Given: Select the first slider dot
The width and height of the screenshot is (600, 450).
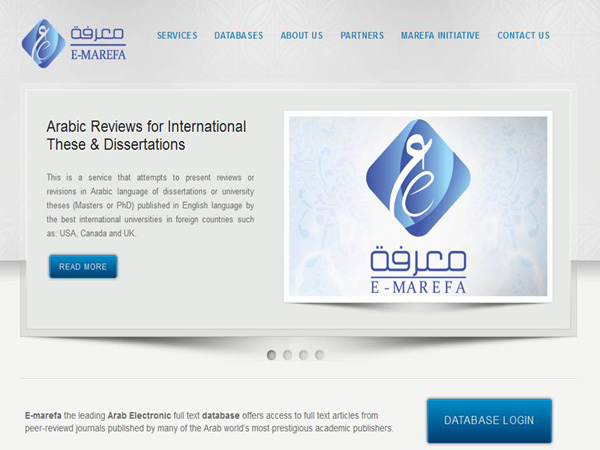Looking at the screenshot, I should pyautogui.click(x=271, y=355).
